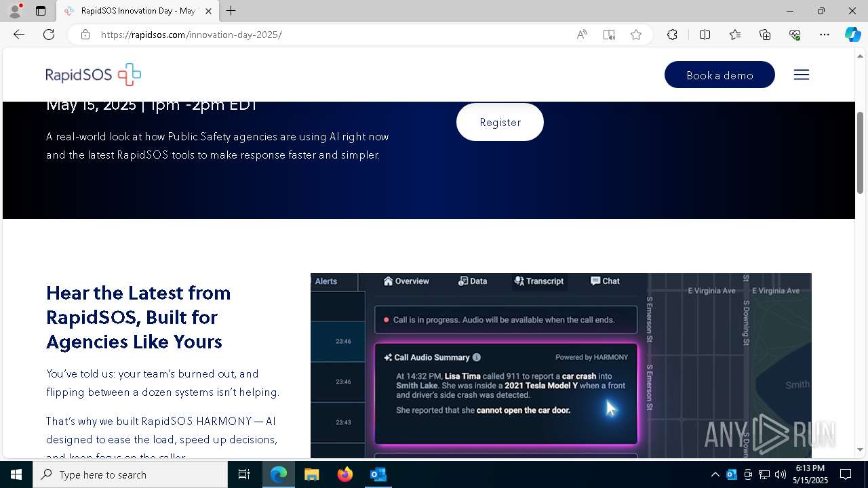Open Browser essentials icon
Viewport: 868px width, 488px height.
point(795,35)
